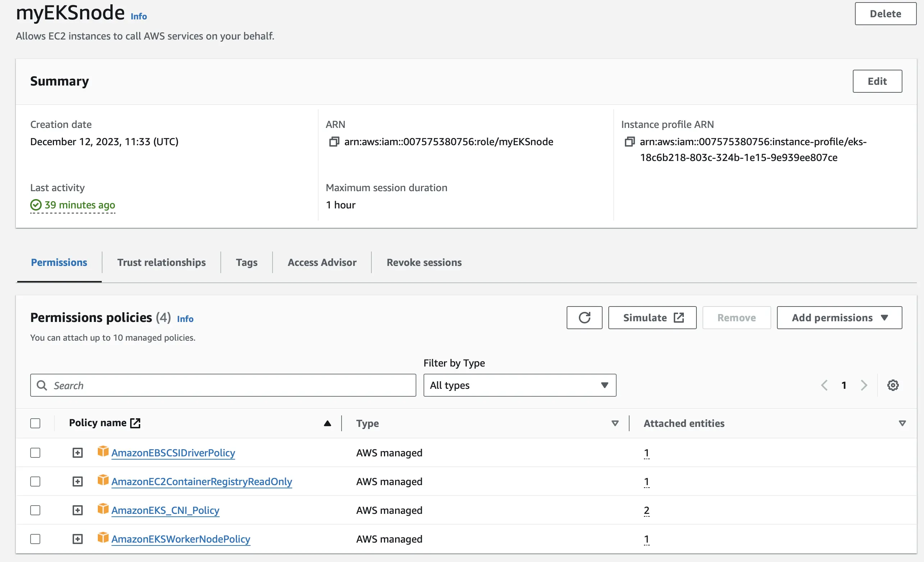Open the Tags tab

pos(246,262)
